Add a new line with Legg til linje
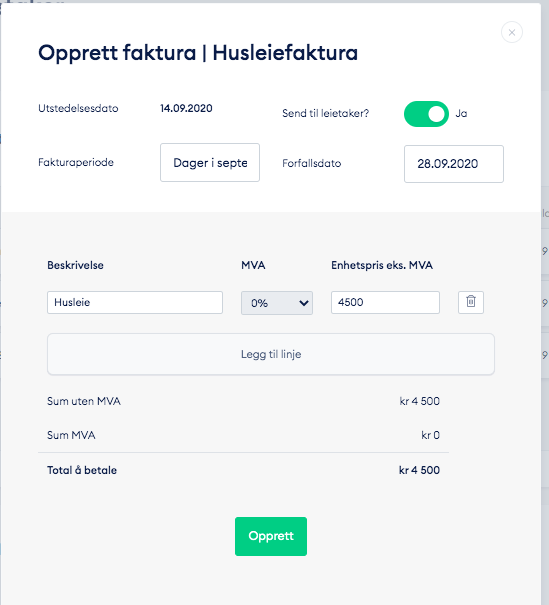The width and height of the screenshot is (549, 605). (271, 354)
